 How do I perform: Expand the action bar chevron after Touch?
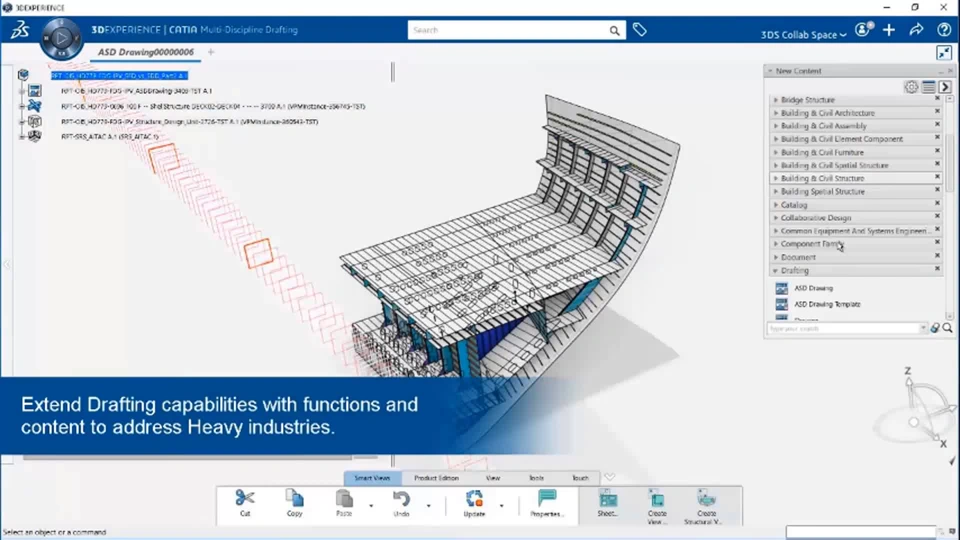(x=610, y=477)
